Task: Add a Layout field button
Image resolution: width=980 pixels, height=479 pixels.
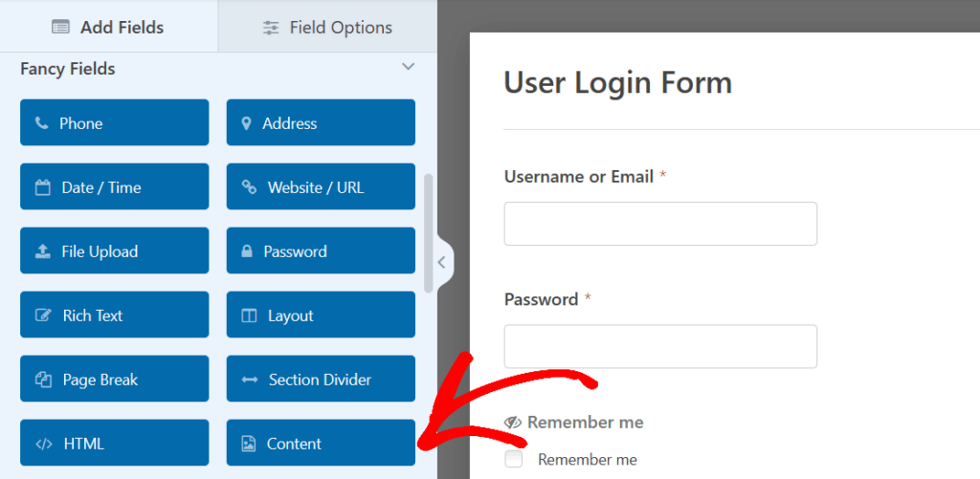Action: [x=321, y=316]
